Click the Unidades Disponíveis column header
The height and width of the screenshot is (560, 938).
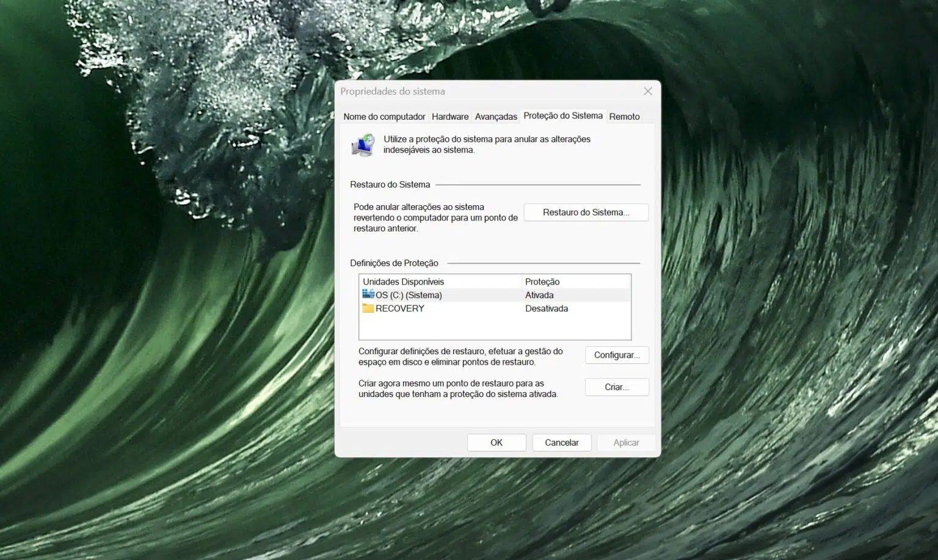pos(404,282)
